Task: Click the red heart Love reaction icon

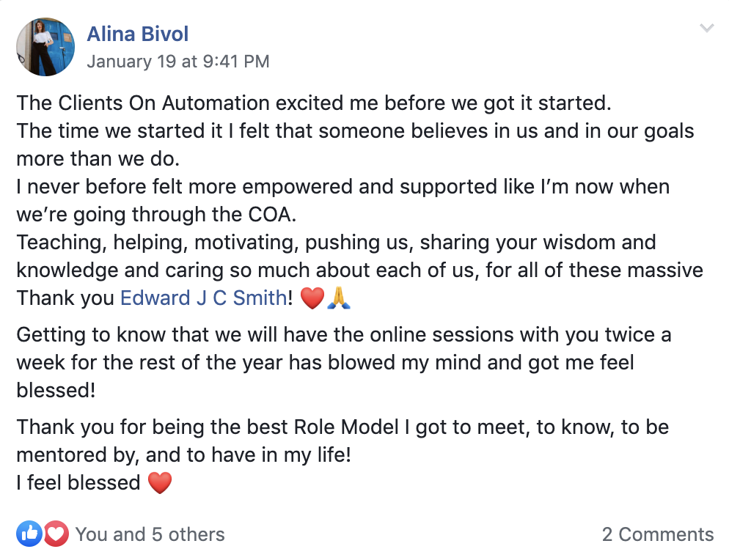Action: tap(56, 534)
